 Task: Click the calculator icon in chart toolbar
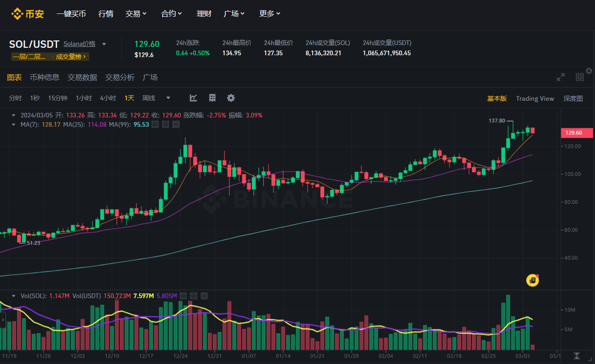(x=212, y=98)
